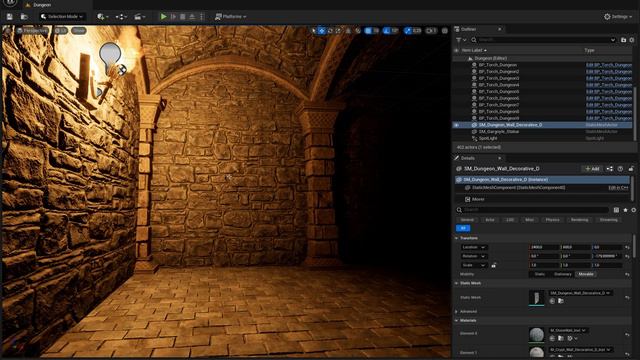Start Play in Editor with green arrow
Image resolution: width=640 pixels, height=360 pixels.
point(163,17)
